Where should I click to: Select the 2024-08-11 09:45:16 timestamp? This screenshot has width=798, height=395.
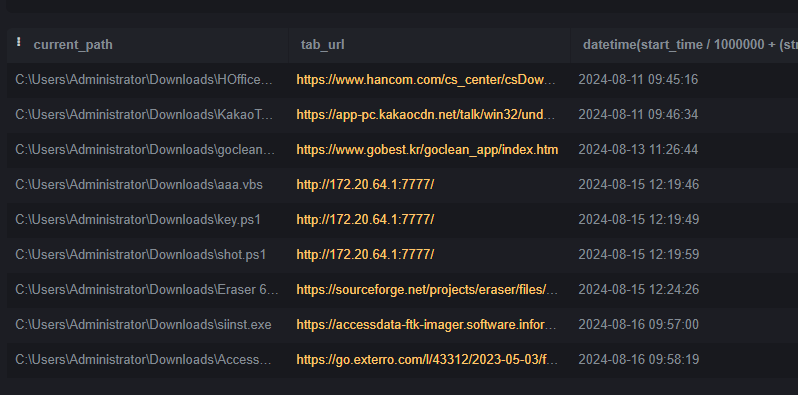pyautogui.click(x=638, y=80)
